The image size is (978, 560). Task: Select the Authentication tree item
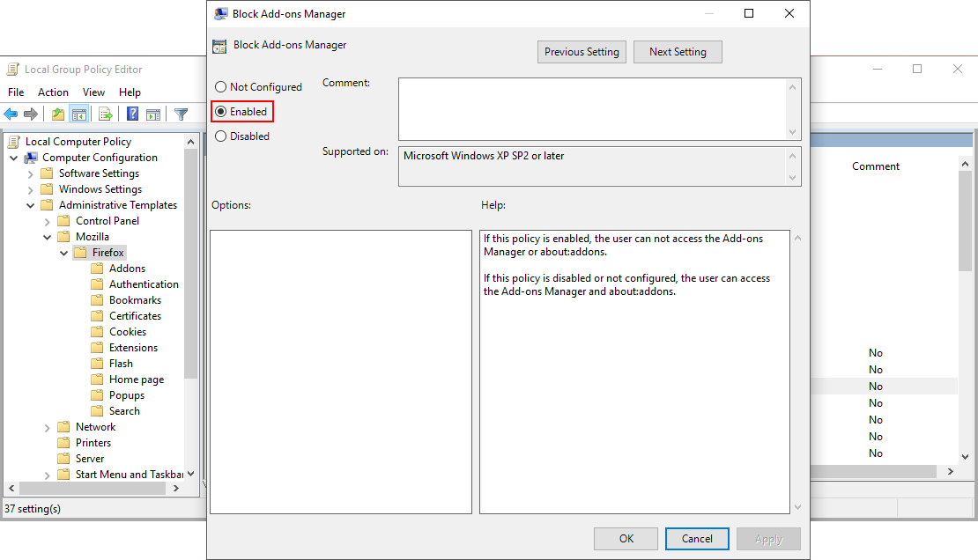[x=144, y=284]
